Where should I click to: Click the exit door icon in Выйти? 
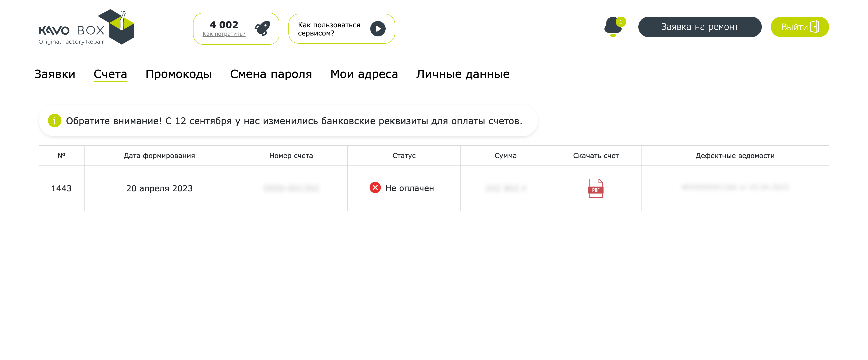click(815, 27)
